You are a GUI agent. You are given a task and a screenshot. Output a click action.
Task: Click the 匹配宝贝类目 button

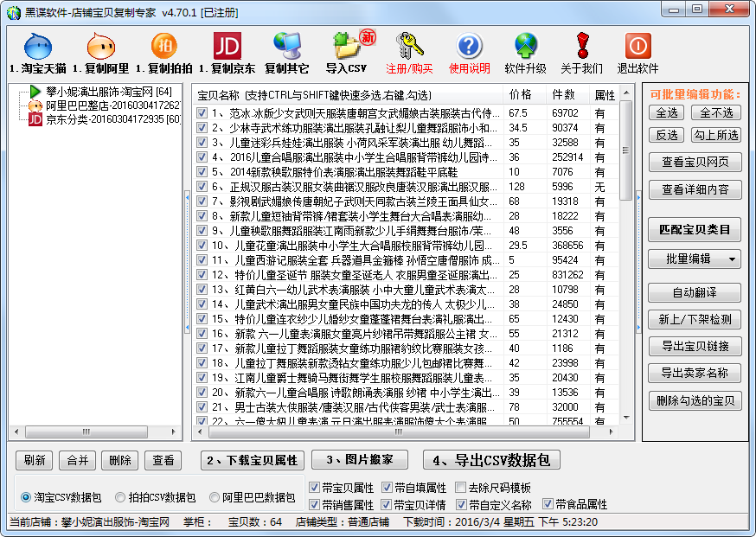(x=695, y=229)
